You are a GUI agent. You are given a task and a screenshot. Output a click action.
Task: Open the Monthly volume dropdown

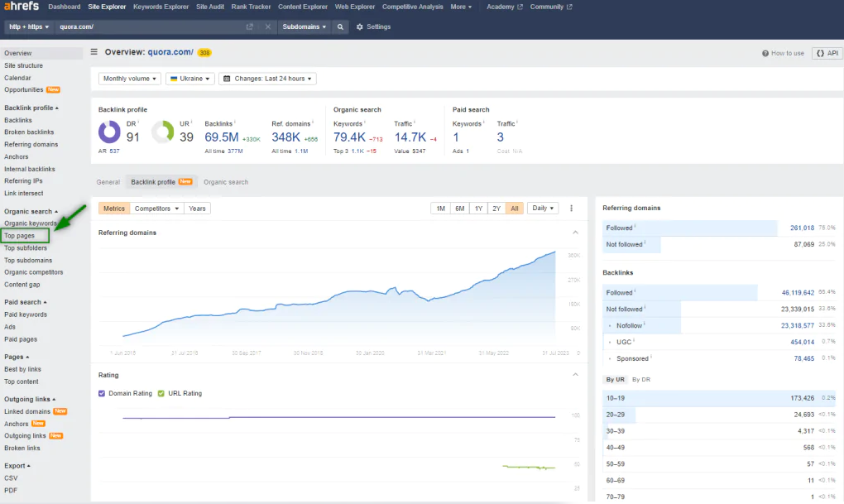[130, 79]
